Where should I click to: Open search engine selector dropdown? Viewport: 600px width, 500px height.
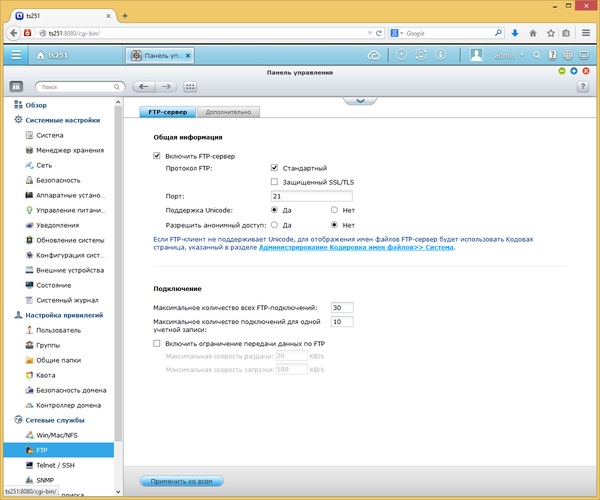click(397, 33)
